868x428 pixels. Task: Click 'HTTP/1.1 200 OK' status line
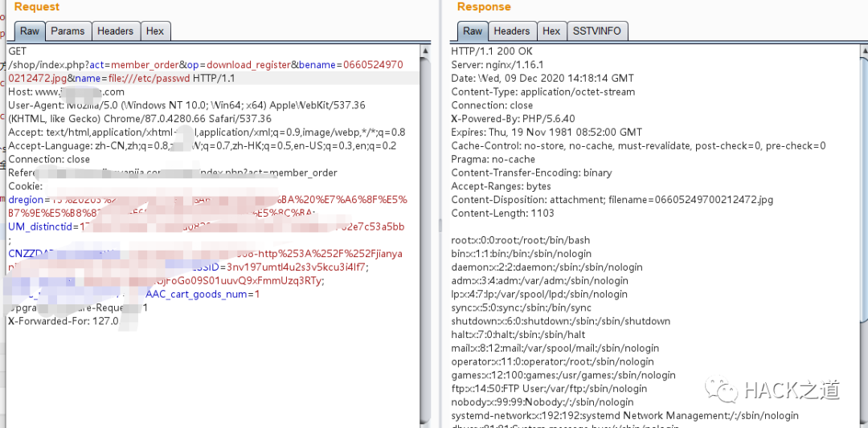click(492, 51)
